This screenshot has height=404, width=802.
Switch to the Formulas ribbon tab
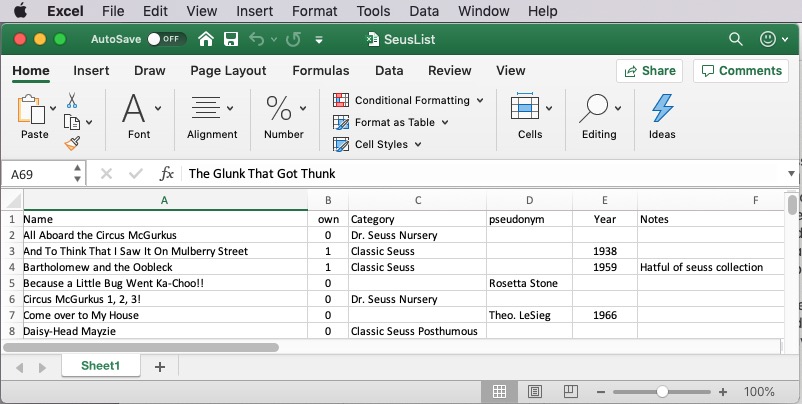point(321,71)
